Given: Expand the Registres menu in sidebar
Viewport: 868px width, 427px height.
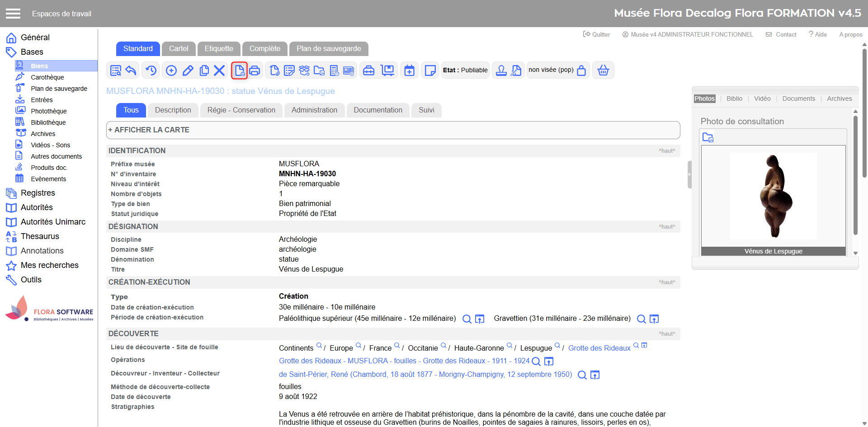Looking at the screenshot, I should 38,193.
